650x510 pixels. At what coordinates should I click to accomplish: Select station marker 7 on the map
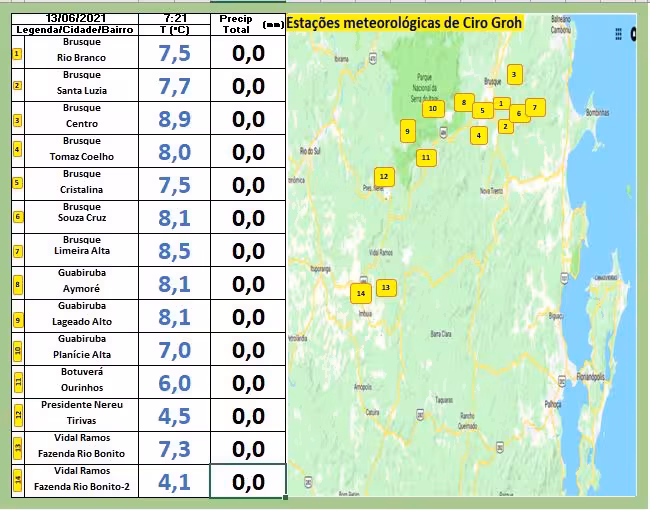point(535,108)
